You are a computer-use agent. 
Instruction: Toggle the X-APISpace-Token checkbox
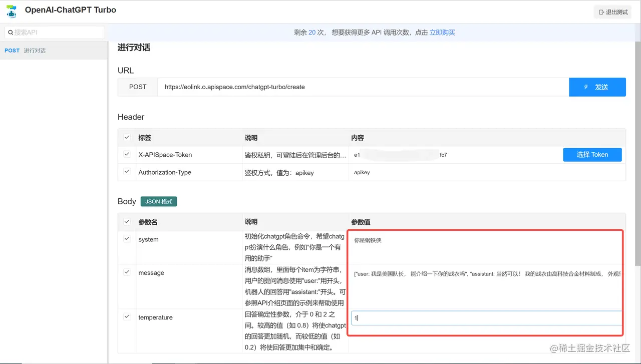coord(127,154)
